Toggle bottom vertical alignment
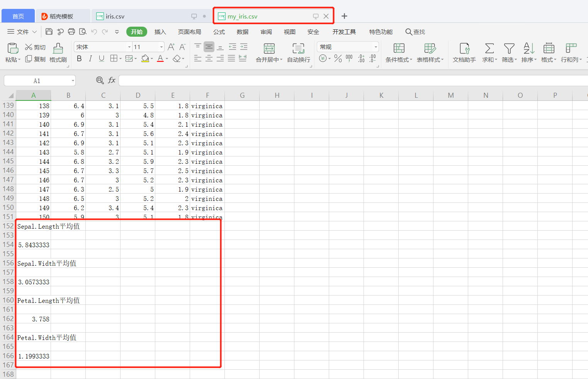This screenshot has height=379, width=588. coord(220,47)
